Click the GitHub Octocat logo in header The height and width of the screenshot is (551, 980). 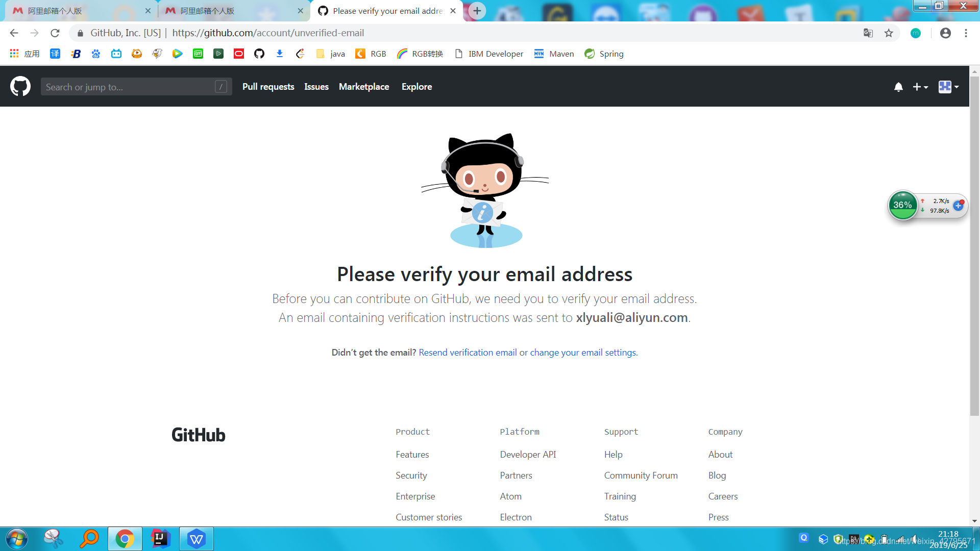20,87
